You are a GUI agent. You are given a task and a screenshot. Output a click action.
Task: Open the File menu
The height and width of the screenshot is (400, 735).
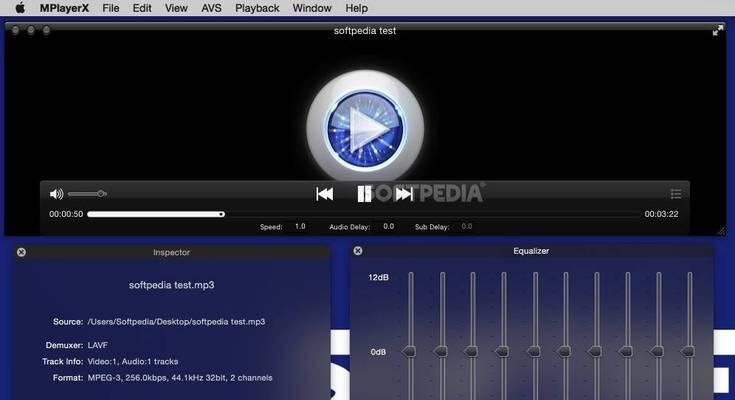pyautogui.click(x=111, y=8)
